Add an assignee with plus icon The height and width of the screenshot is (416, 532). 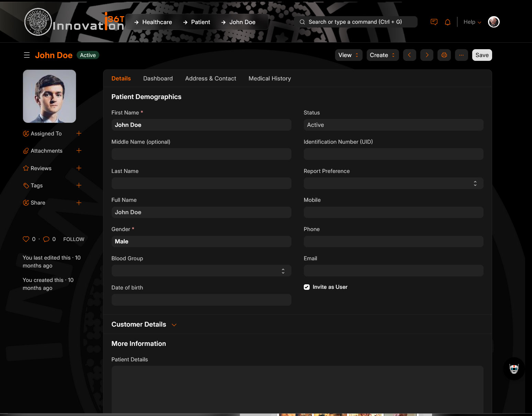(x=79, y=133)
